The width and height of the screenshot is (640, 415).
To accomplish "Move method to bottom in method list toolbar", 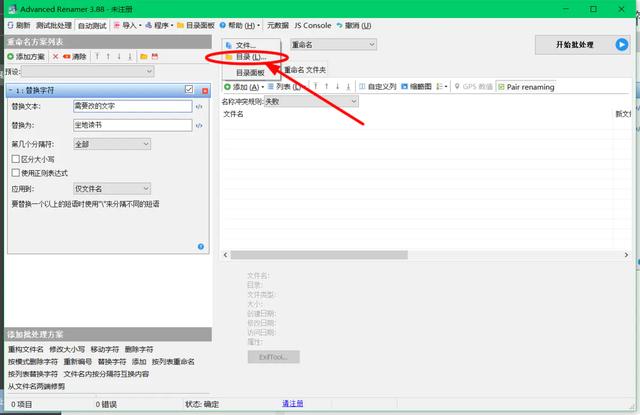I will click(x=130, y=57).
